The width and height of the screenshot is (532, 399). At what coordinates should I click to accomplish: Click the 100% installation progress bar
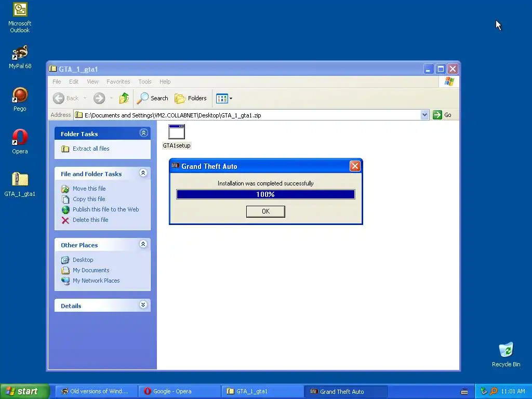pos(265,194)
